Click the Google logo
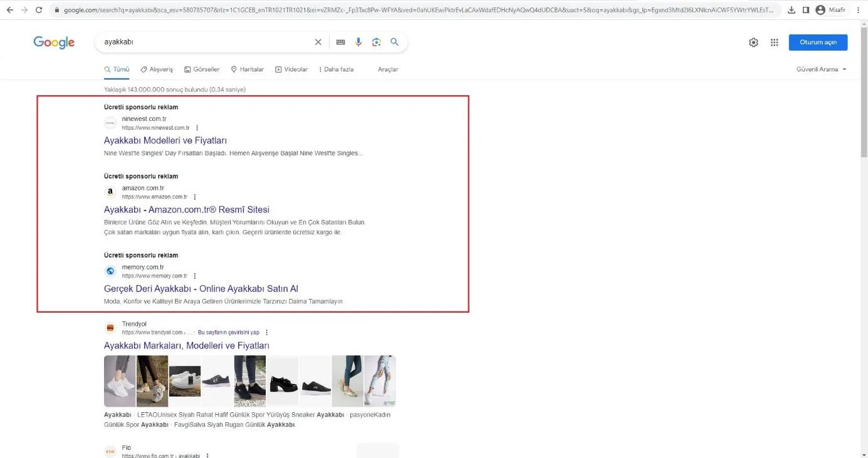The width and height of the screenshot is (868, 458). (54, 42)
